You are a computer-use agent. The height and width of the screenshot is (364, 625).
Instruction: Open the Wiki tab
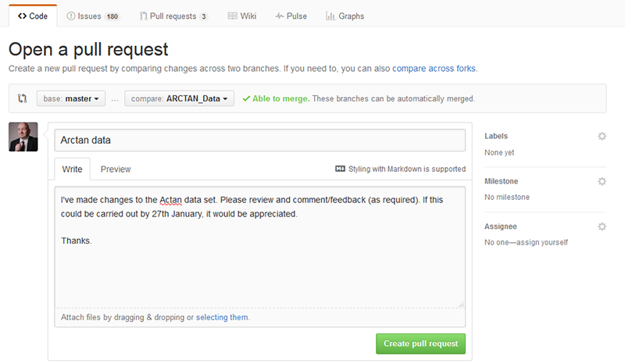(x=242, y=16)
